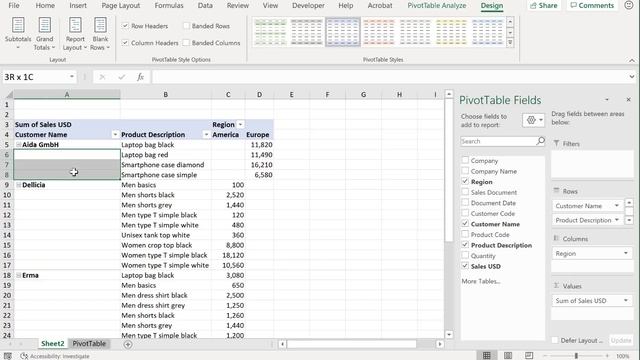This screenshot has width=640, height=360.
Task: Expand the PivotTable Styles gallery
Action: [510, 42]
